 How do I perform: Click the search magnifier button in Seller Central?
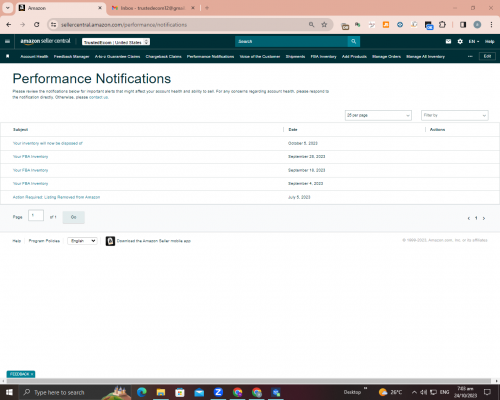(354, 41)
